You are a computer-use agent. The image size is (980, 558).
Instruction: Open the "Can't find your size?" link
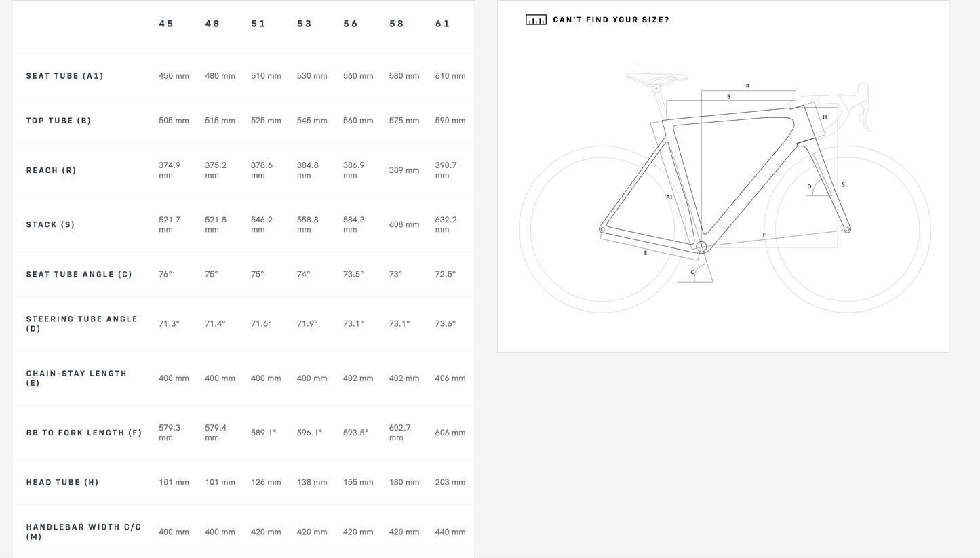click(610, 20)
